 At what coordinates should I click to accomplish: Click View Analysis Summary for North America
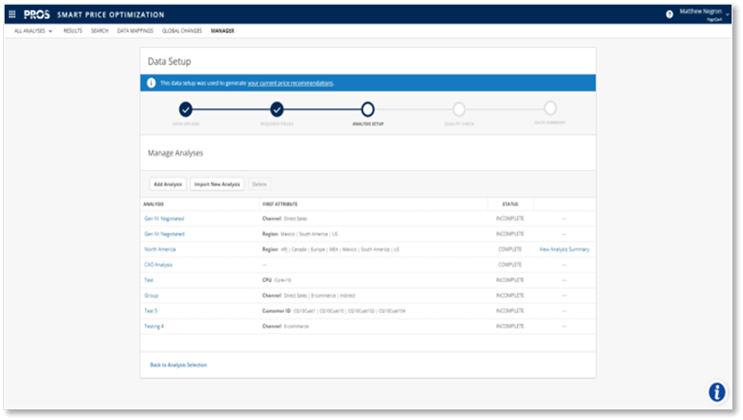click(x=564, y=249)
